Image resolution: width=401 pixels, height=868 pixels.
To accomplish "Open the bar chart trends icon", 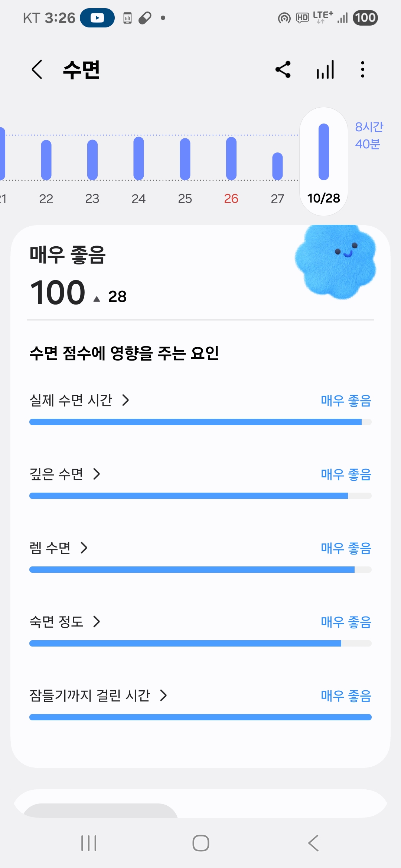I will tap(325, 69).
